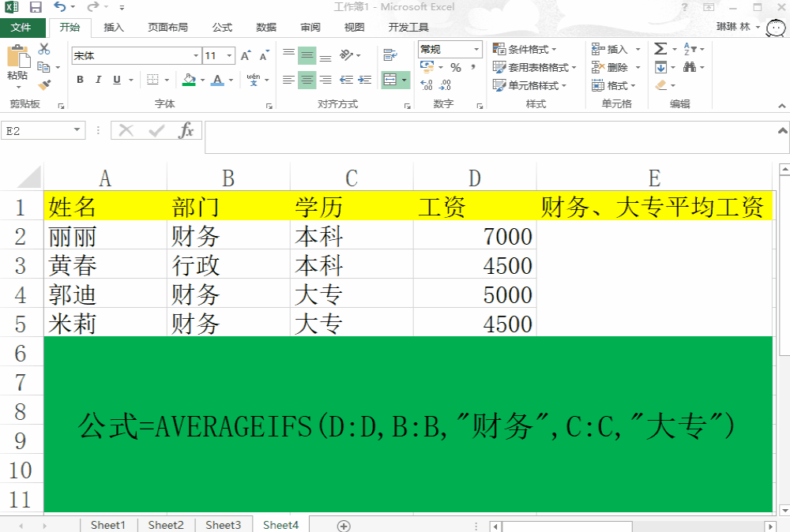Toggle Bold formatting
Image resolution: width=790 pixels, height=532 pixels.
coord(81,79)
